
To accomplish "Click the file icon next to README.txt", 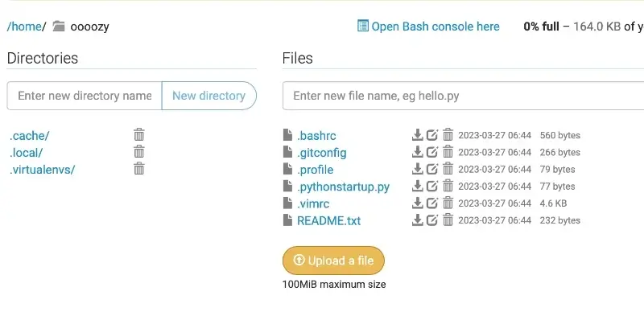I will coord(288,220).
